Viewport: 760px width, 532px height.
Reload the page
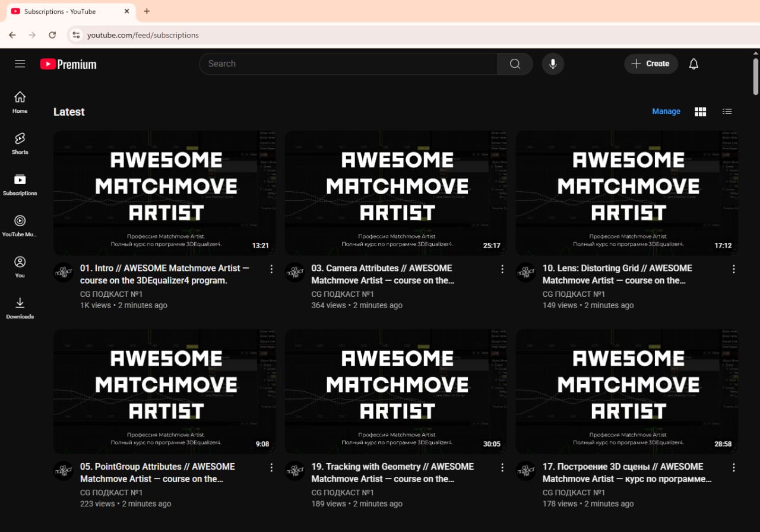[52, 35]
